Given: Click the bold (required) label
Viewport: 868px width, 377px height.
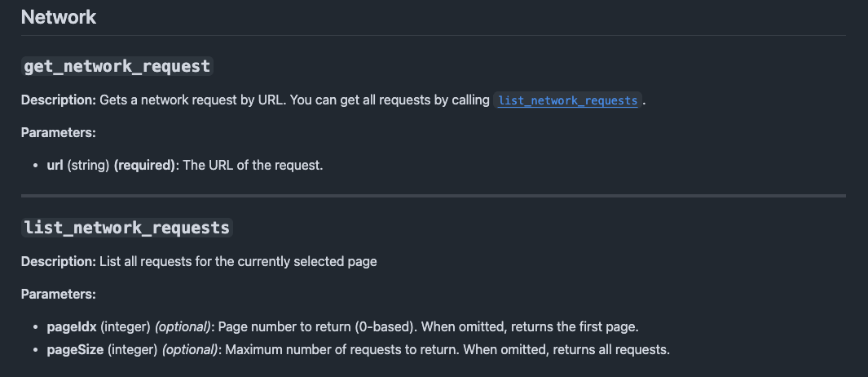Looking at the screenshot, I should click(x=145, y=165).
